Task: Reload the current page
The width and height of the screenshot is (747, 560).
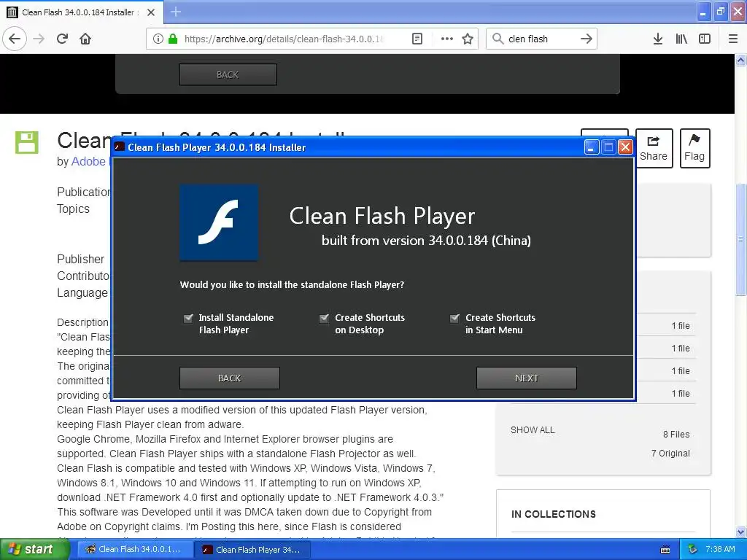Action: (62, 39)
